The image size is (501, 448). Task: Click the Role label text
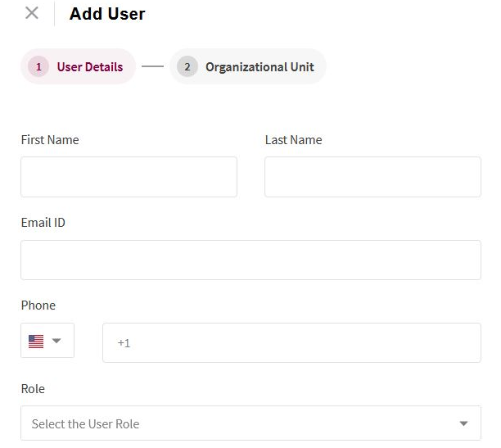click(x=33, y=389)
